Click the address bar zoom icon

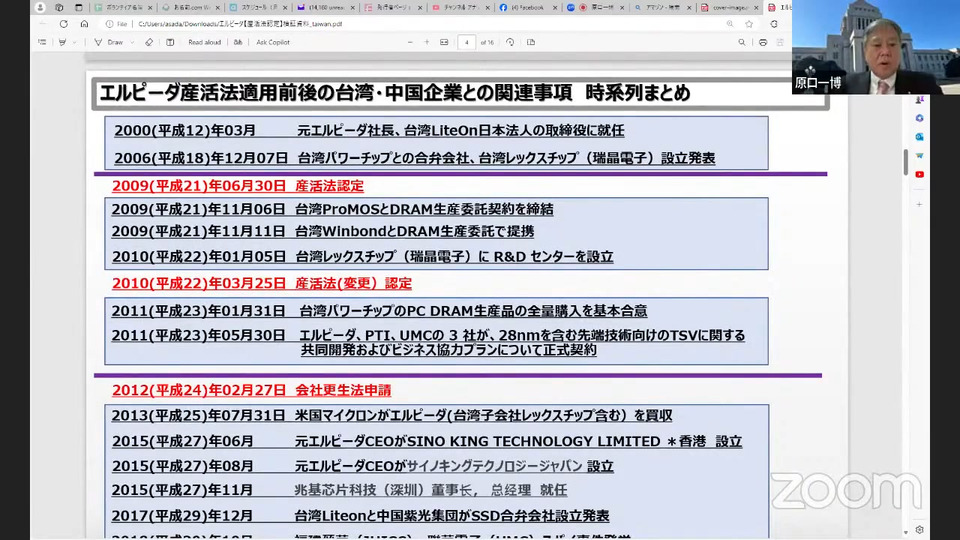point(730,24)
